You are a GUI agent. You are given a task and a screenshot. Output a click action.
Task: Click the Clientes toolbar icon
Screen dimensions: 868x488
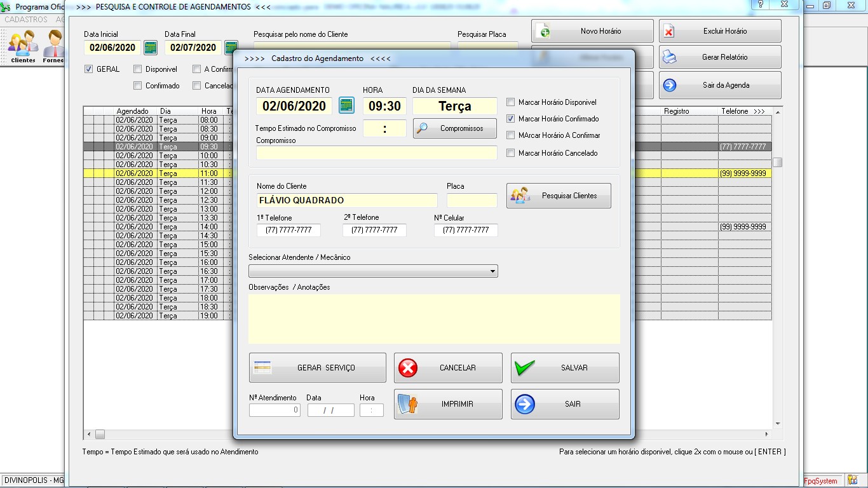23,46
